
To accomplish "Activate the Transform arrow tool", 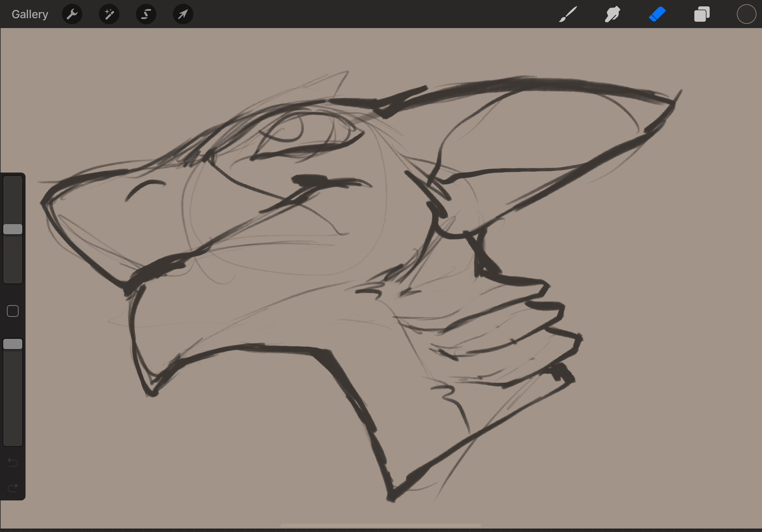I will [183, 14].
